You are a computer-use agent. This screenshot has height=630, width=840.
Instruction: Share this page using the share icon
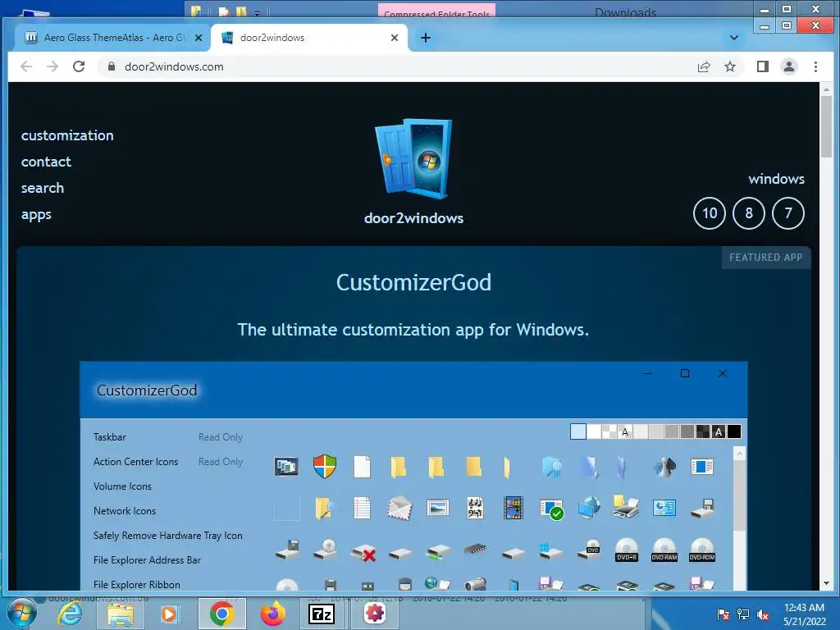pos(703,66)
